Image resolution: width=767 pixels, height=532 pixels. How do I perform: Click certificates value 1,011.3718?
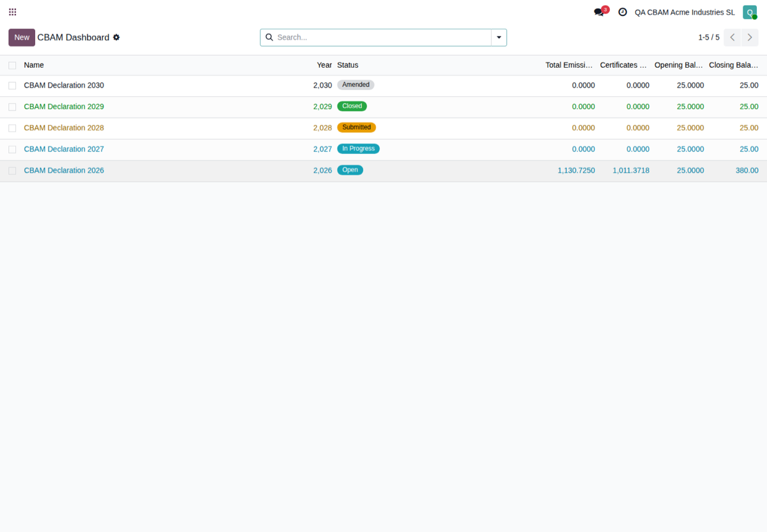click(631, 171)
